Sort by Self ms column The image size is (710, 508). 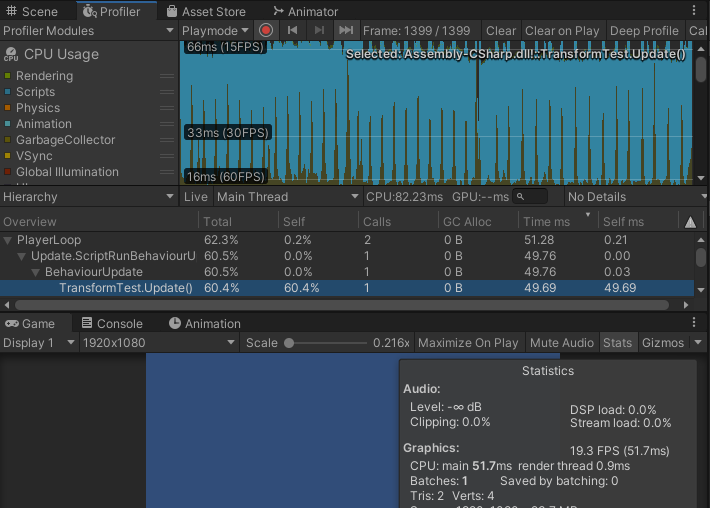638,221
